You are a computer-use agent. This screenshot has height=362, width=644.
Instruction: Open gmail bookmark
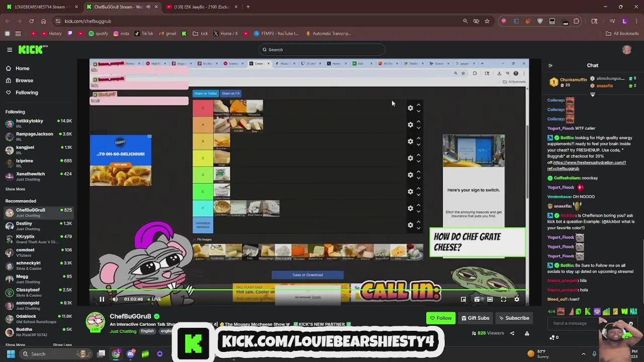(x=168, y=34)
